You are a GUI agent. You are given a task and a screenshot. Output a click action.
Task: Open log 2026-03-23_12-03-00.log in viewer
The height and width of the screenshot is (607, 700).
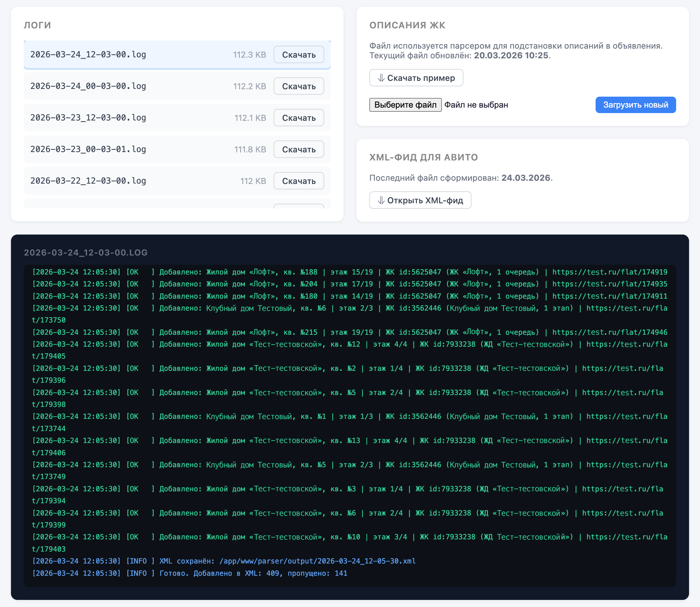point(88,118)
